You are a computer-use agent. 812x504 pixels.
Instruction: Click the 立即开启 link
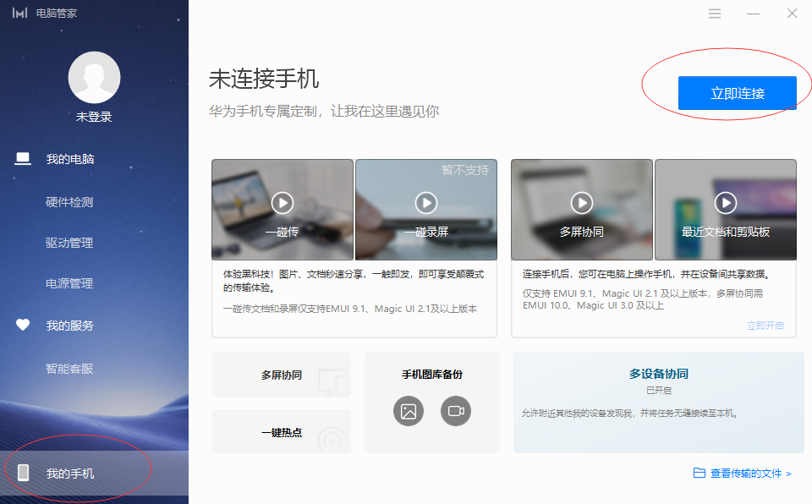point(765,326)
